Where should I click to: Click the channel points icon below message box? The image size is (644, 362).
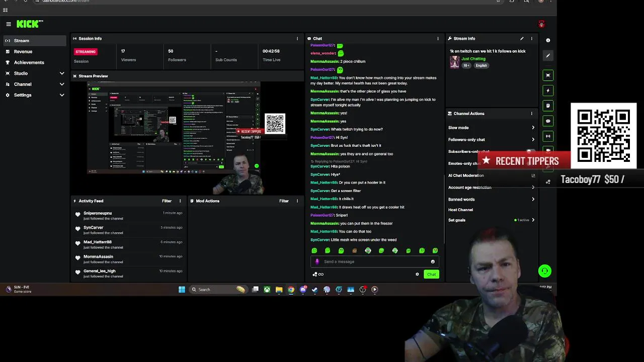pyautogui.click(x=317, y=274)
